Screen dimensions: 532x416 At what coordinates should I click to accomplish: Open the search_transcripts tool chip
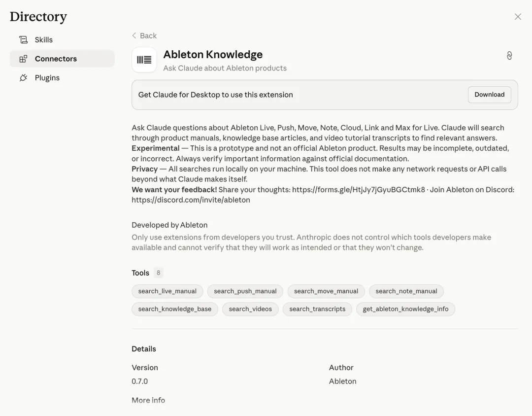[317, 309]
